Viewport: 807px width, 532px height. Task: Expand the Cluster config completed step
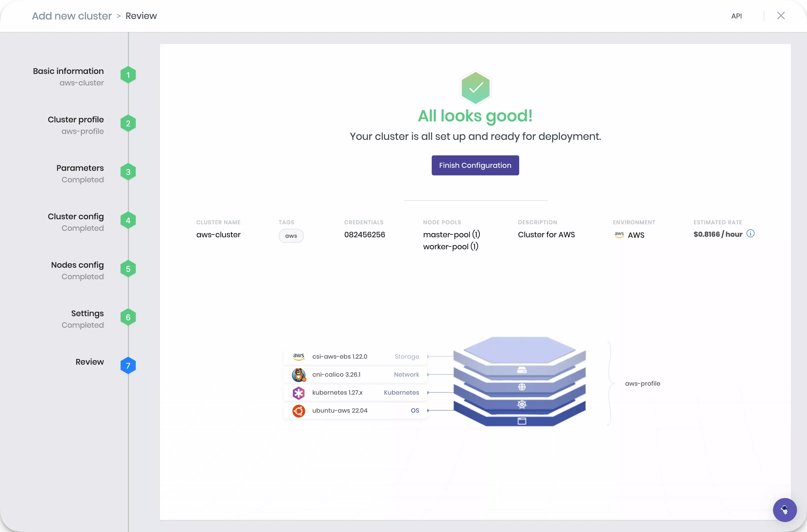click(75, 221)
